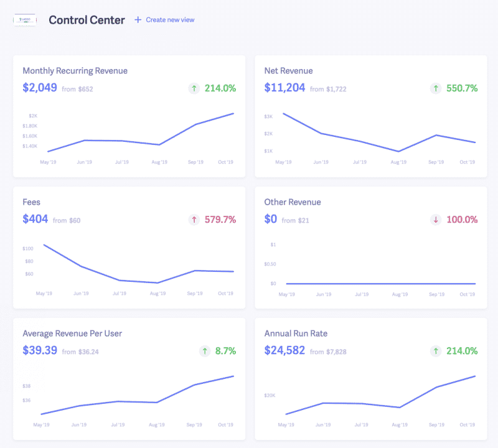498x448 pixels.
Task: Click the Jun '19 label in Annual Run Rate chart
Action: pyautogui.click(x=322, y=425)
